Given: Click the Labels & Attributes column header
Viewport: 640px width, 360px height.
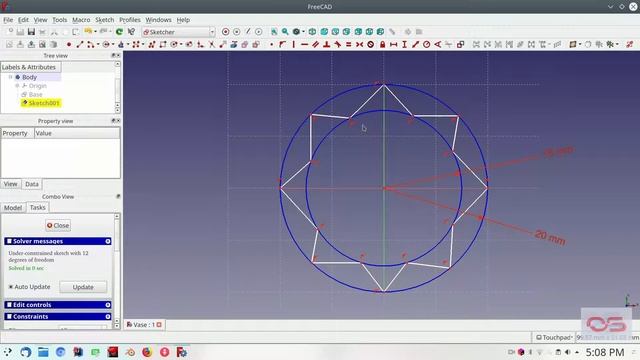Looking at the screenshot, I should coord(31,67).
